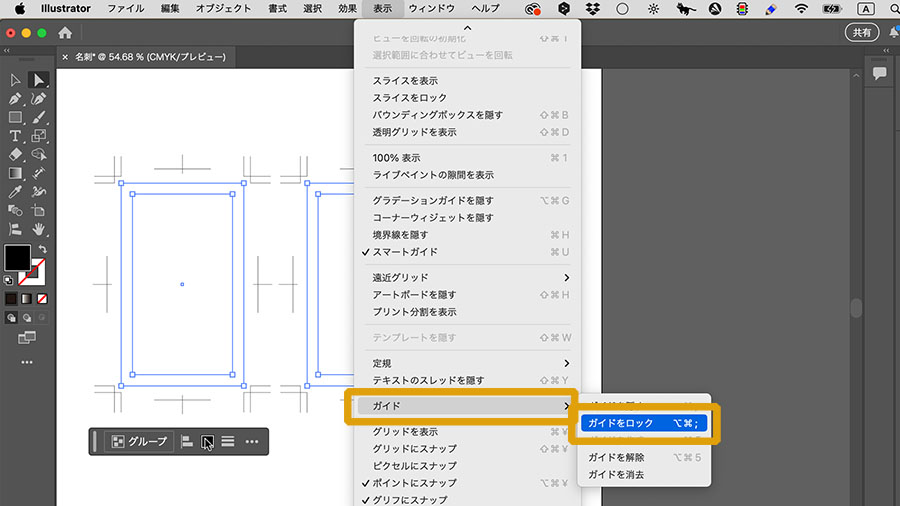Select the Curvature tool

38,99
